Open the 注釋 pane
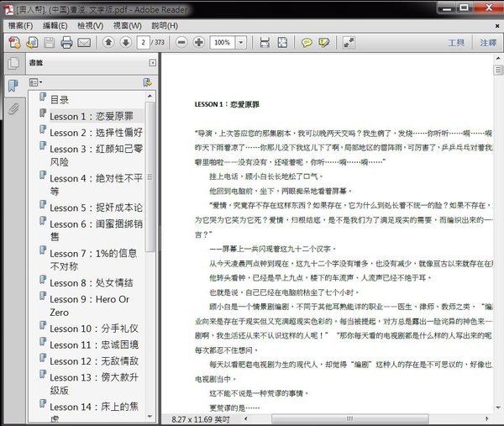504x426 pixels. (488, 42)
